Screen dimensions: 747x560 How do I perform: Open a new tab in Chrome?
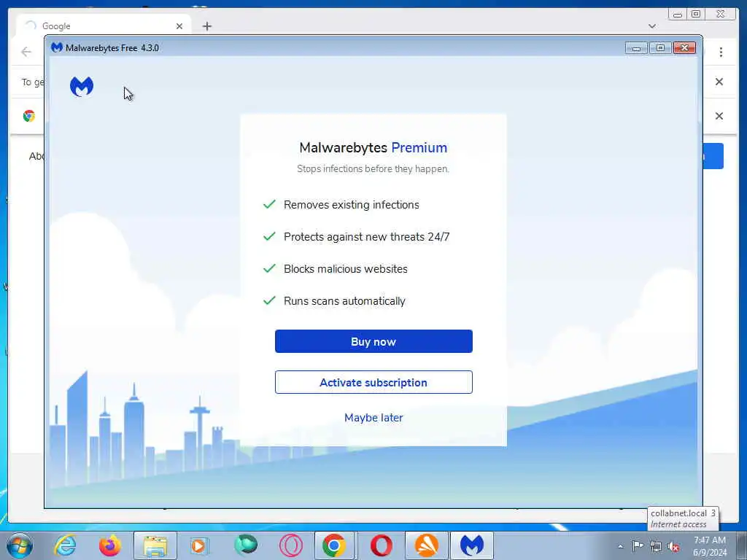(206, 26)
